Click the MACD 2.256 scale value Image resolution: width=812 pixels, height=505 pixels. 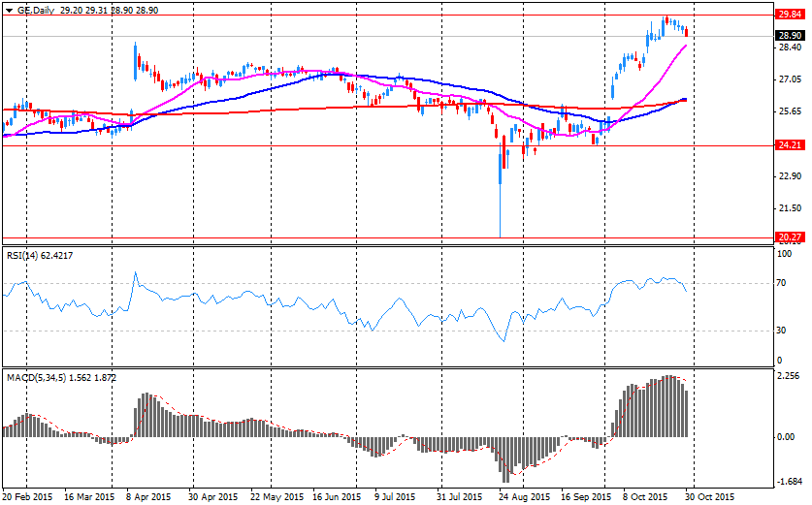pos(788,376)
